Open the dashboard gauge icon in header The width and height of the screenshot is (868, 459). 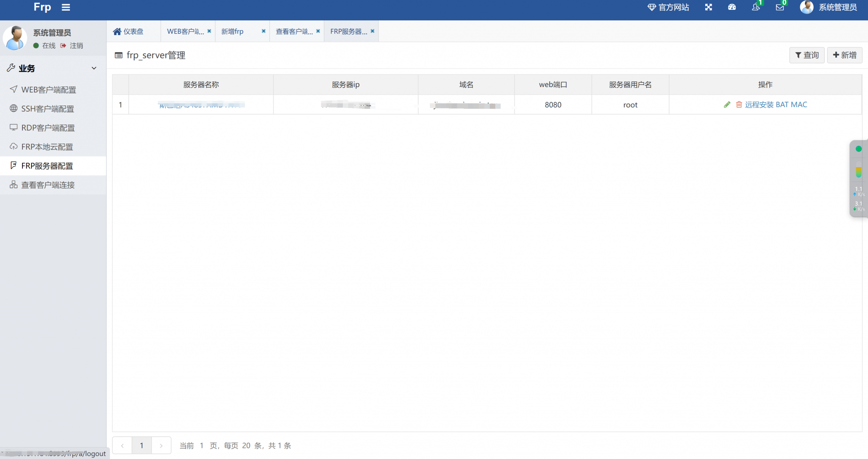[x=732, y=7]
